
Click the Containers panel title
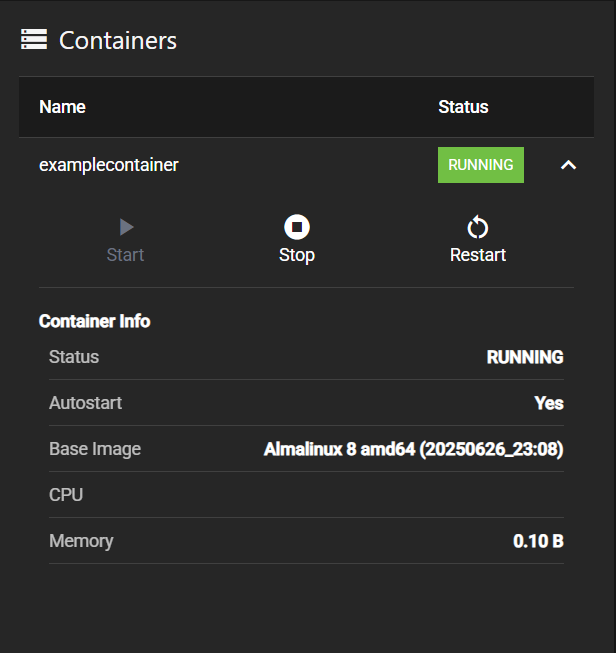click(x=118, y=41)
